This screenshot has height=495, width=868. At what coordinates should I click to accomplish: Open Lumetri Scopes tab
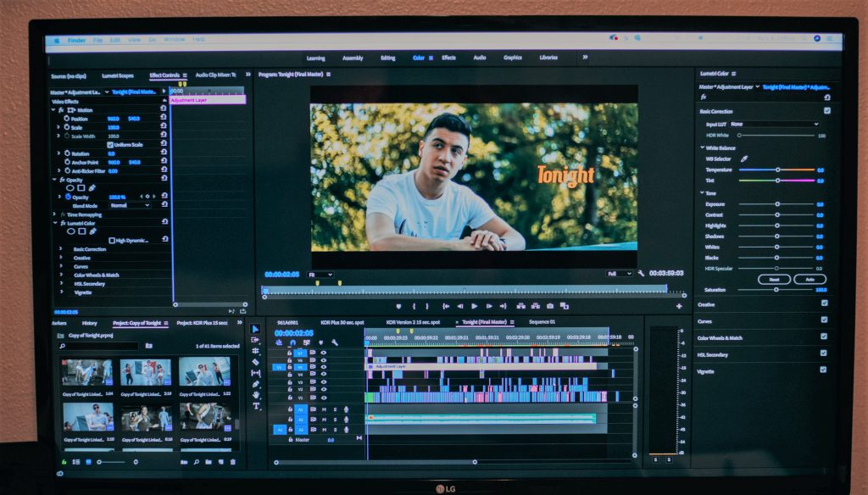point(117,75)
